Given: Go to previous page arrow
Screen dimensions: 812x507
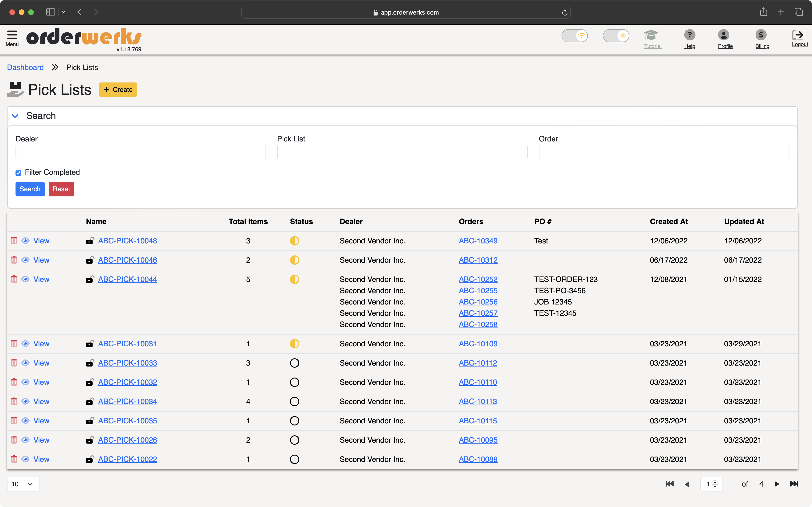Looking at the screenshot, I should [687, 484].
